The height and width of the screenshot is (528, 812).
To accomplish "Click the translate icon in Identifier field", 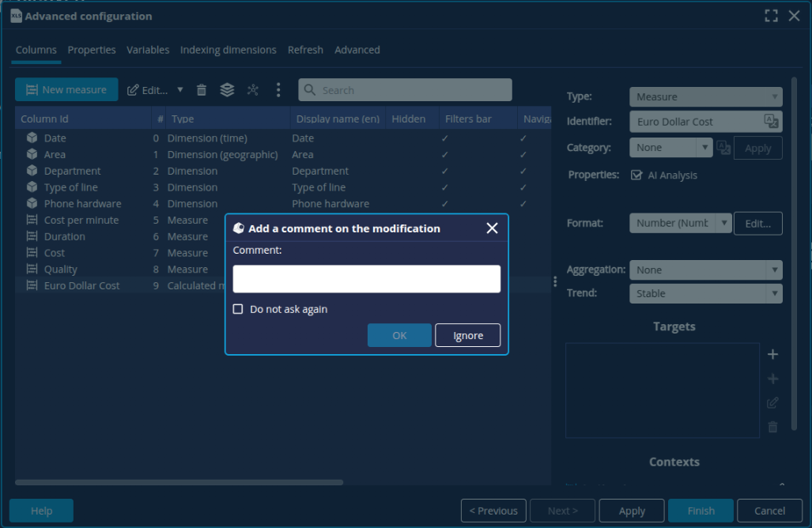I will 771,121.
